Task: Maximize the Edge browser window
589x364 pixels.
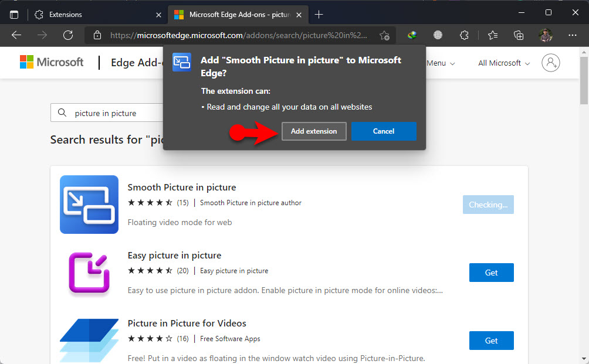Action: (x=549, y=12)
